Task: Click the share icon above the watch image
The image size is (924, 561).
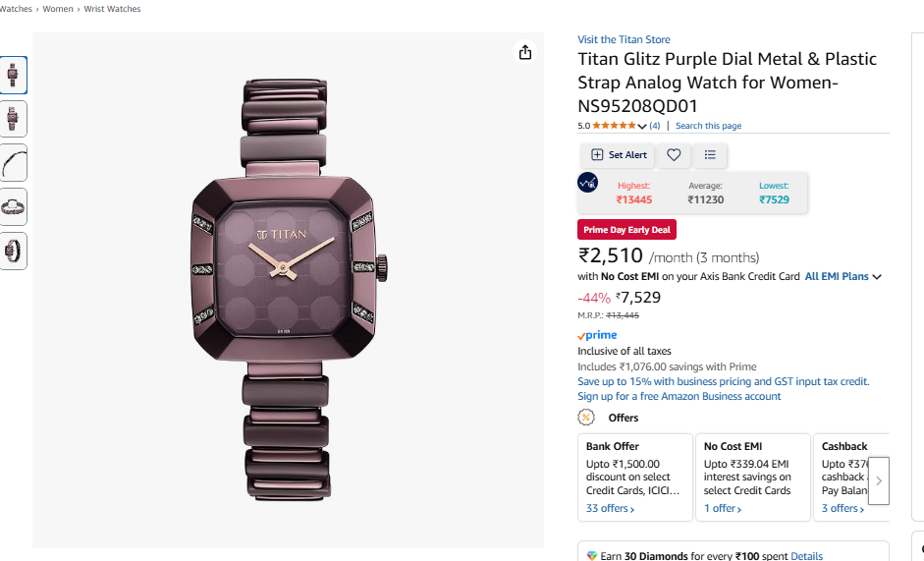Action: pyautogui.click(x=525, y=52)
